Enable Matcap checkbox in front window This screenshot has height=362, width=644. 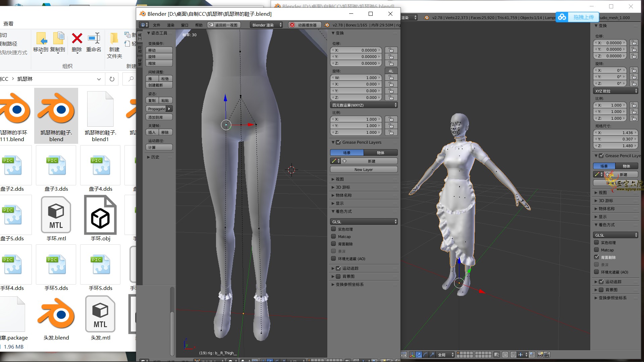point(333,236)
